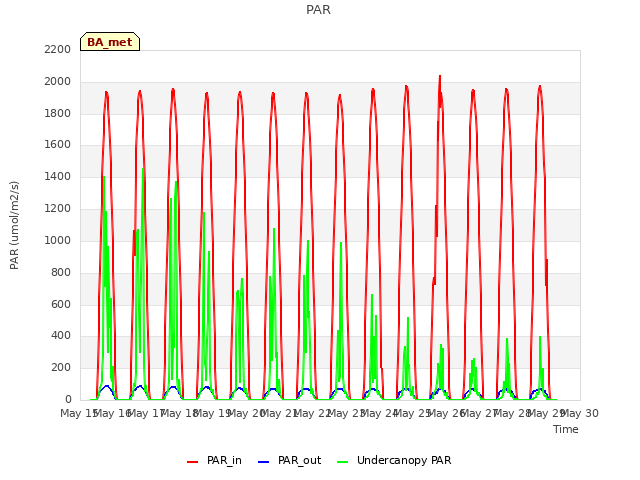Image resolution: width=640 pixels, height=480 pixels.
Task: Click the 400 y-axis tick label
Action: click(61, 336)
